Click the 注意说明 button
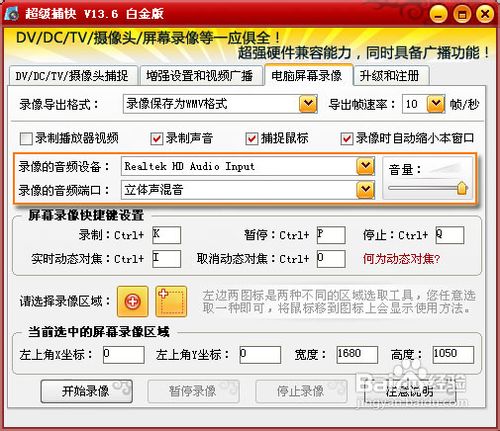The height and width of the screenshot is (431, 500). point(410,391)
